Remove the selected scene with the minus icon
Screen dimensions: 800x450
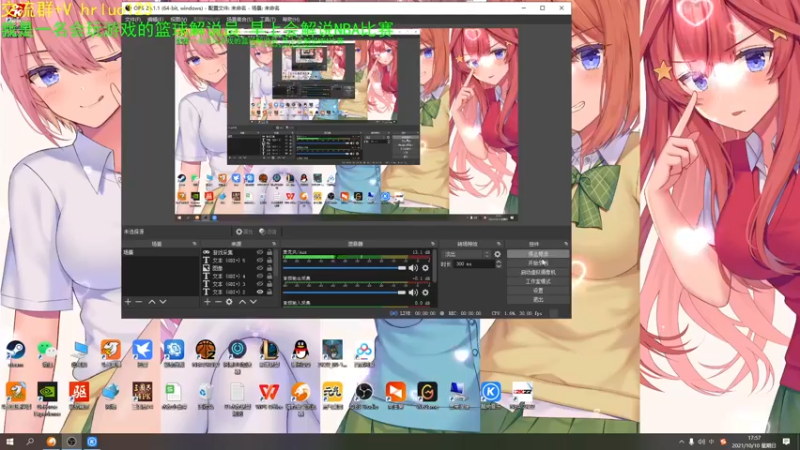pos(139,302)
